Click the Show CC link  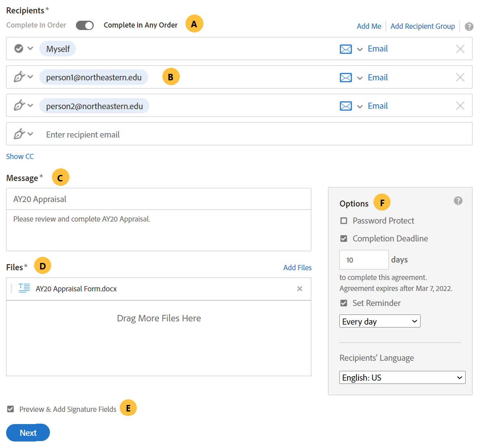(x=20, y=157)
